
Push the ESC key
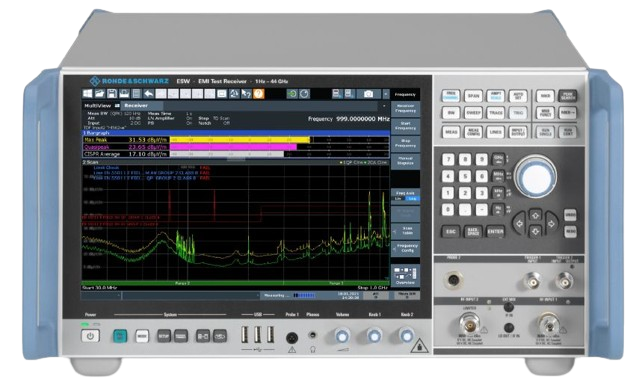[450, 232]
